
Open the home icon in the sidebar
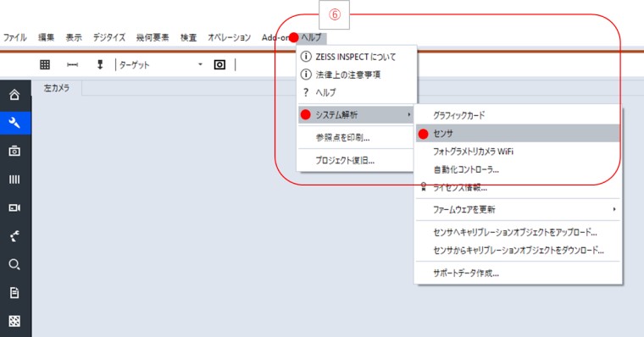[x=14, y=95]
